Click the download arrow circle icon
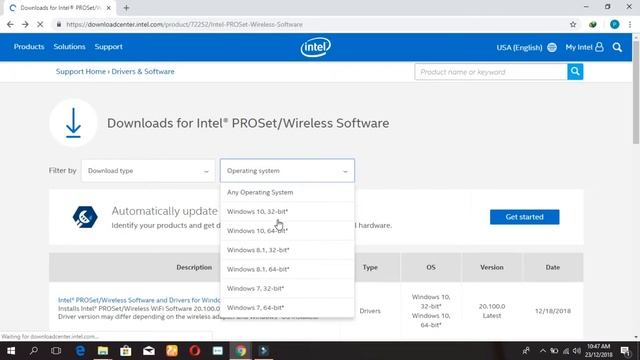Screen dimensions: 640x360 73,123
